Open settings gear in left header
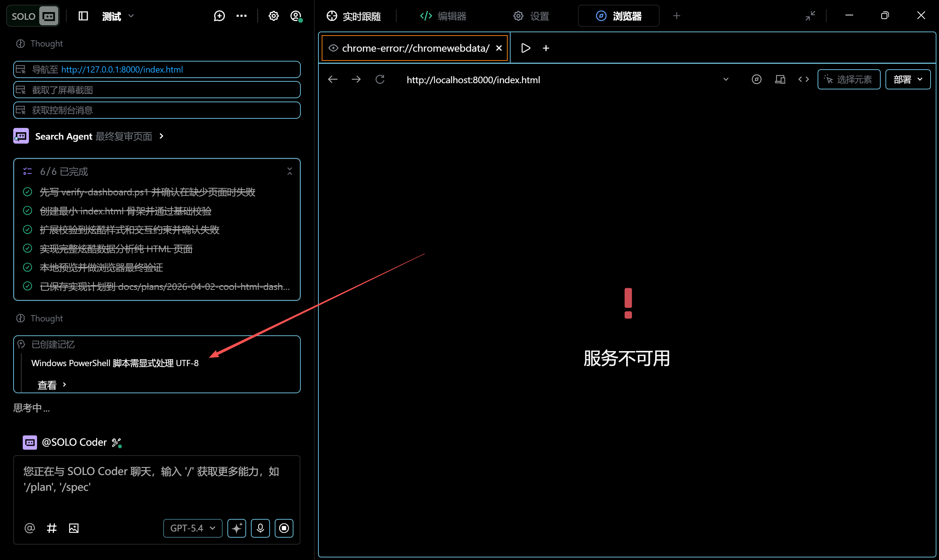 (x=273, y=16)
